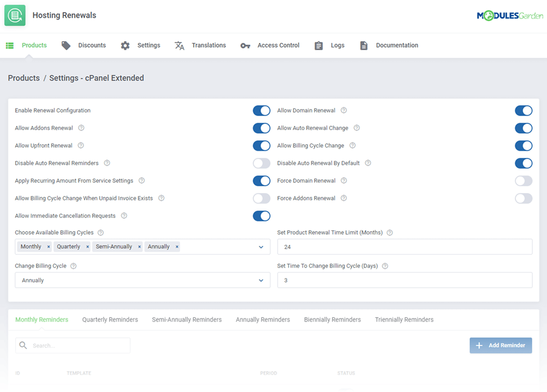
Task: Enable Force Addons Renewal switch
Action: (524, 198)
